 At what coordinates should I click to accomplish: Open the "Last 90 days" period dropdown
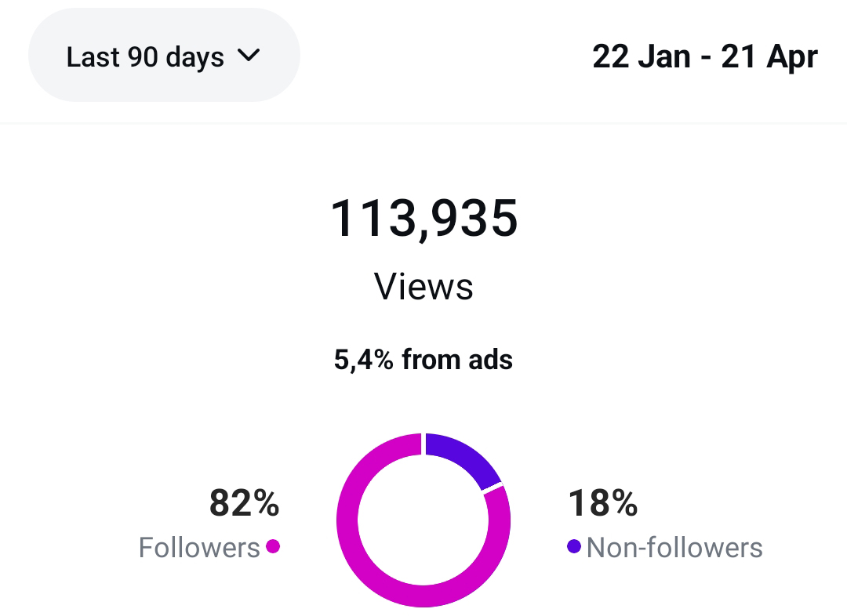163,56
